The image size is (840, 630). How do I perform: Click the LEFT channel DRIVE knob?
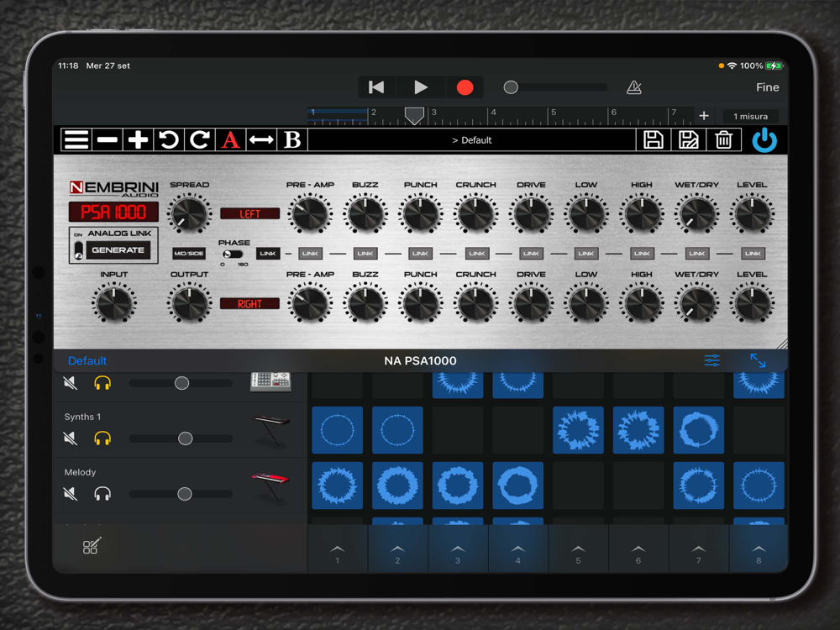531,213
